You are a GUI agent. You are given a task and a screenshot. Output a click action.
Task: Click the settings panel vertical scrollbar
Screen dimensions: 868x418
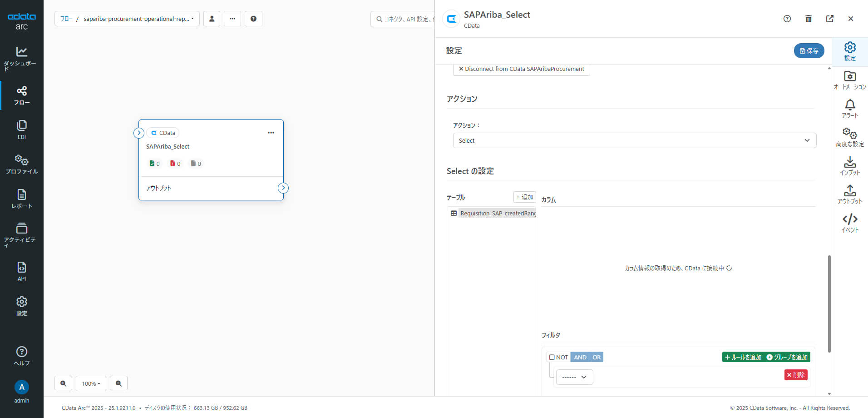tap(829, 304)
